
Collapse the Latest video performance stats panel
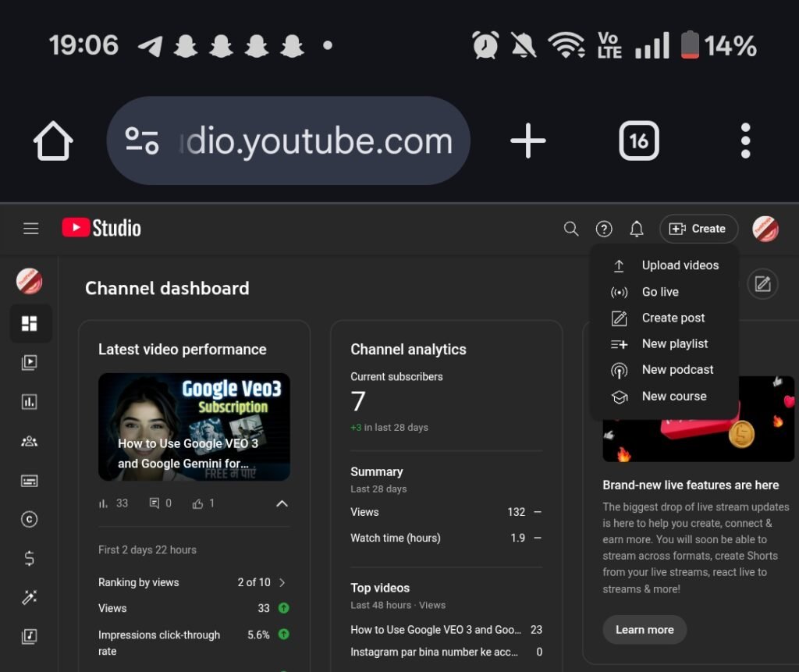(x=282, y=503)
